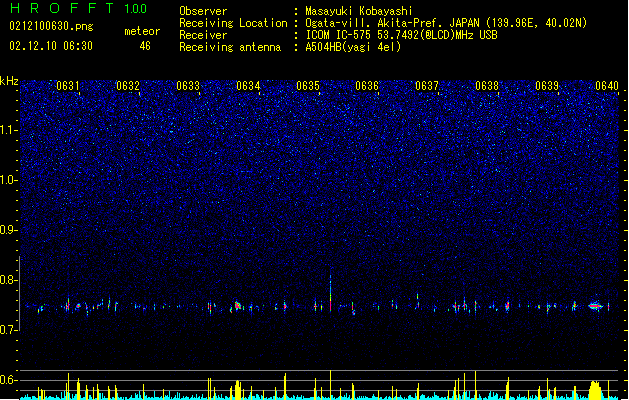Click the antenna A504HB(yagi 4el) text

click(x=353, y=47)
